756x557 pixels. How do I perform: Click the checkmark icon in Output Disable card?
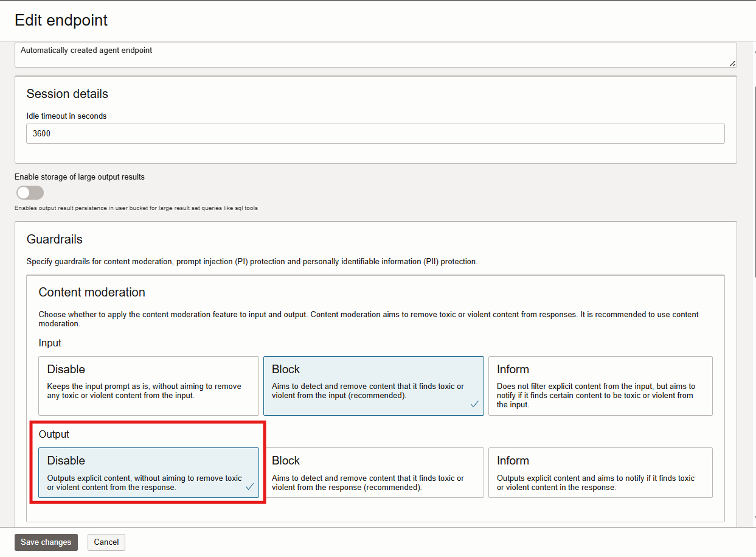pos(249,487)
